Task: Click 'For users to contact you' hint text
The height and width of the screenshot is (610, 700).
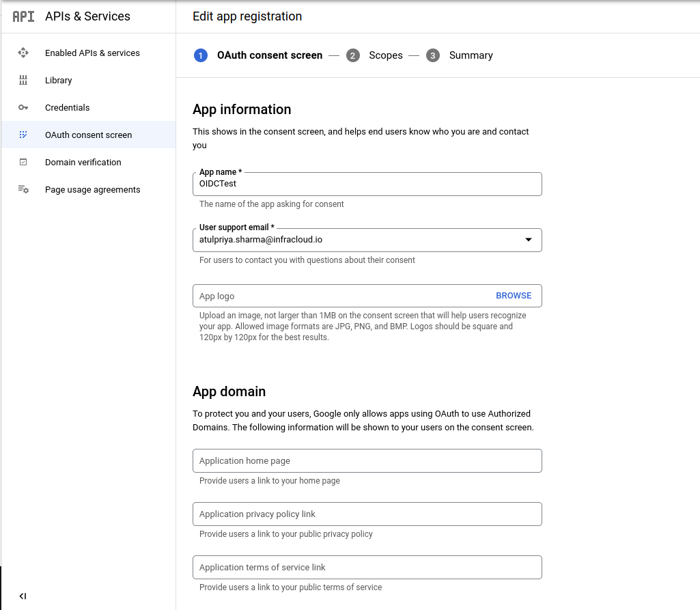Action: (x=307, y=260)
